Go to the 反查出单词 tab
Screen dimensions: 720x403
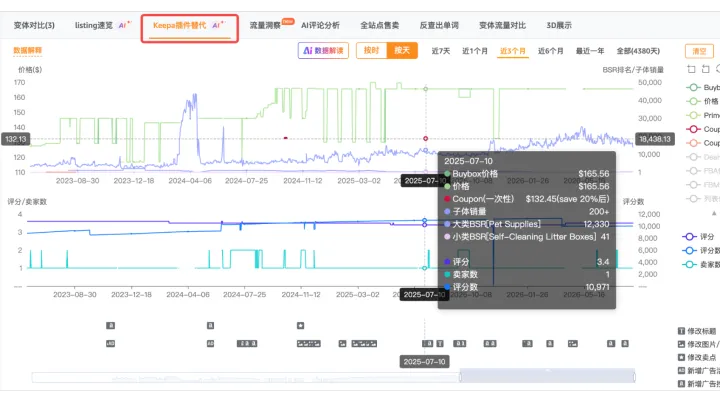tap(439, 25)
